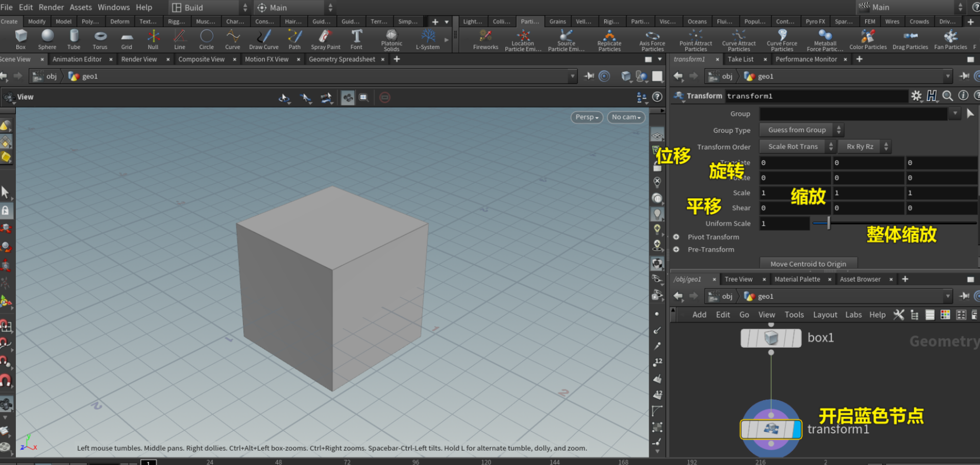980x465 pixels.
Task: Open group selection arrow button
Action: [970, 113]
